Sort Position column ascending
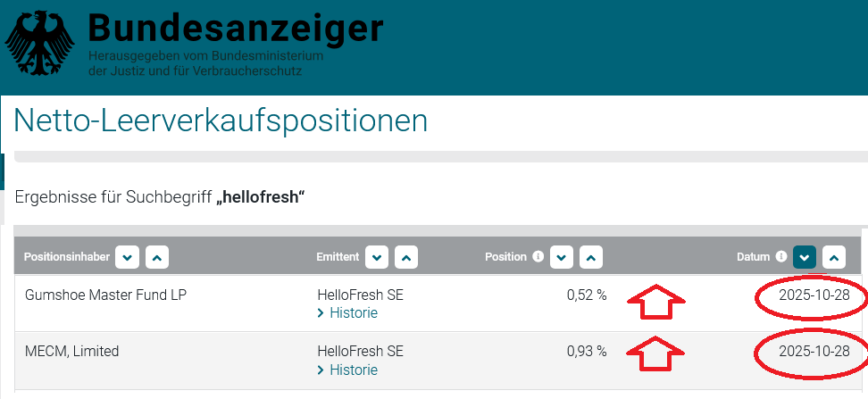The width and height of the screenshot is (868, 399). [x=591, y=257]
